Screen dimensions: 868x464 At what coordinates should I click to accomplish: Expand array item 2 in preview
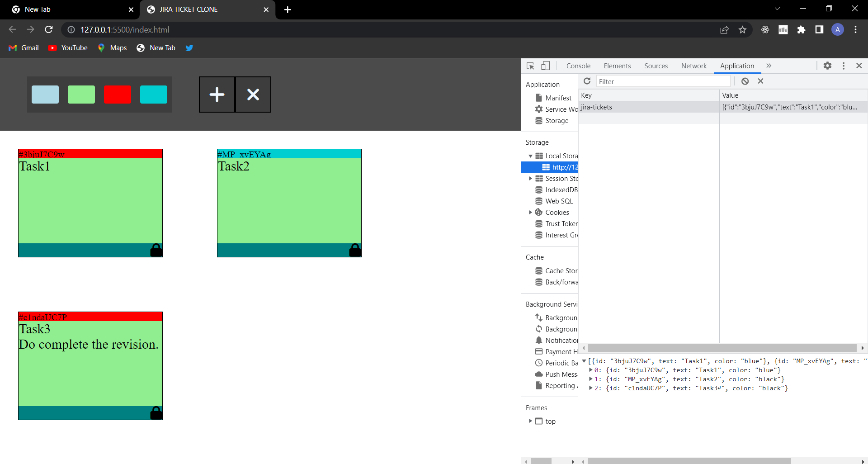(591, 388)
